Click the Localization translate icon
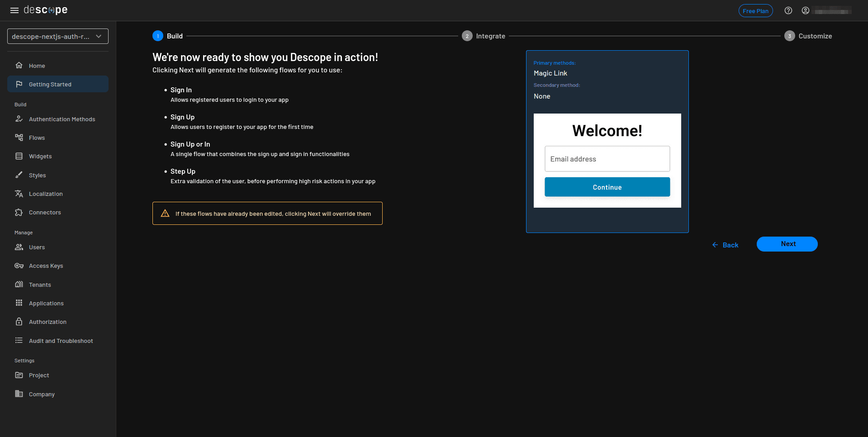The image size is (868, 437). point(19,194)
